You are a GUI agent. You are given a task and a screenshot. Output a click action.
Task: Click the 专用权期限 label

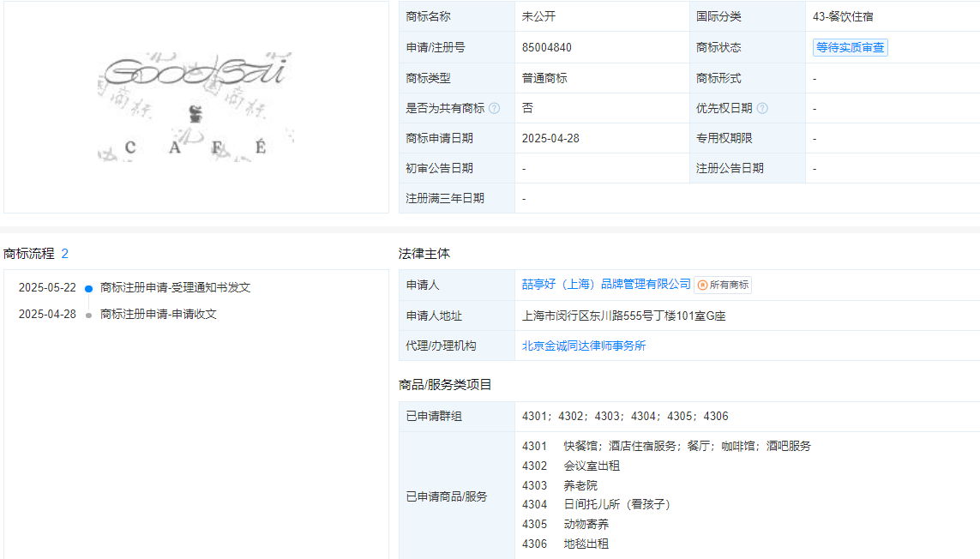point(724,138)
